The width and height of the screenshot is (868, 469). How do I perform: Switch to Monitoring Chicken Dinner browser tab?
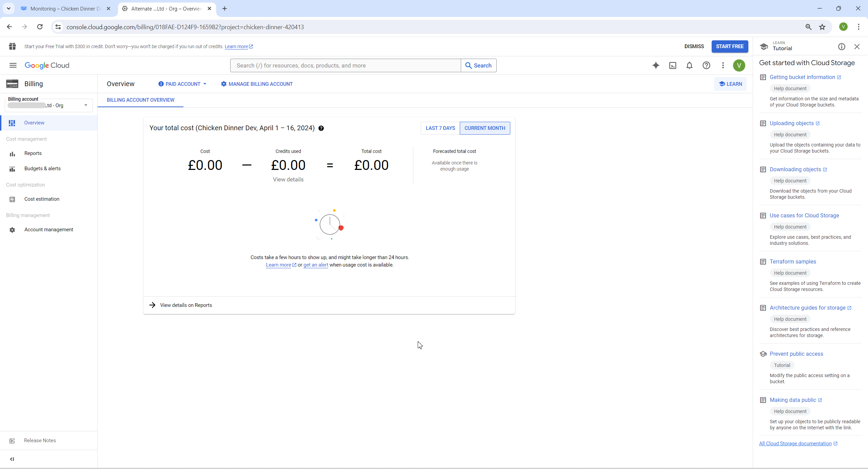(65, 9)
